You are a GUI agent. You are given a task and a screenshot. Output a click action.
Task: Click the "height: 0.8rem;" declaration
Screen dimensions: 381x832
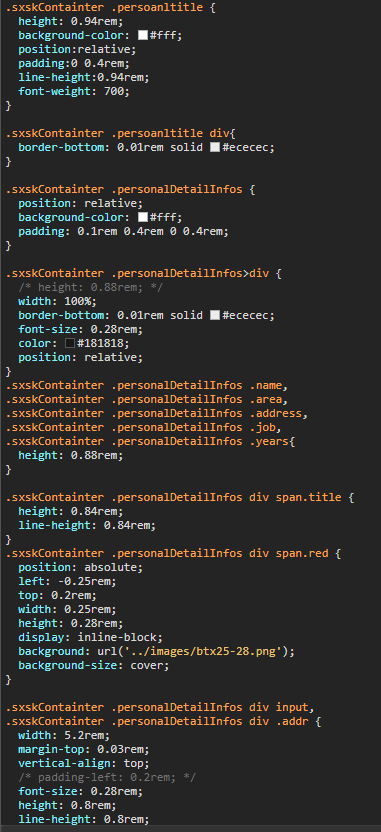tap(67, 805)
